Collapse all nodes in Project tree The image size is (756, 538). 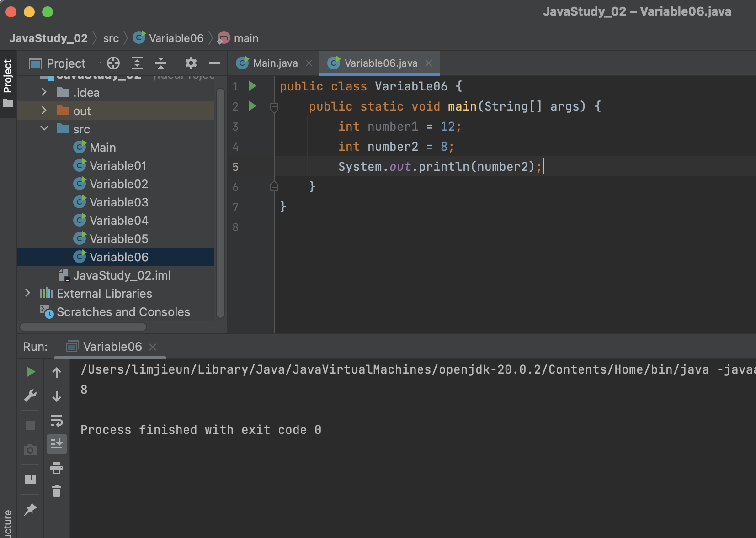pos(160,63)
